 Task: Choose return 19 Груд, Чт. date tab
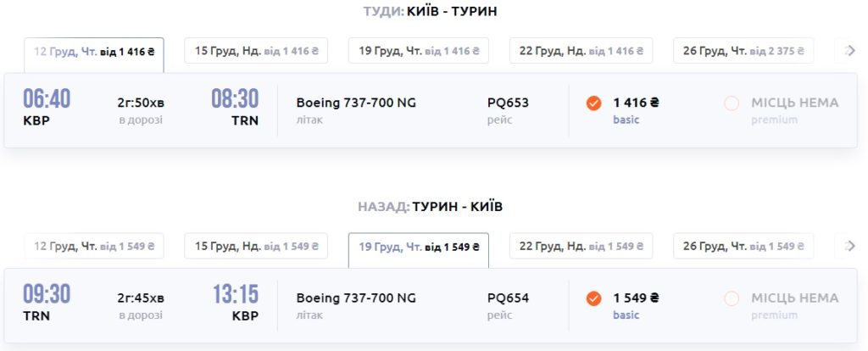coord(419,246)
